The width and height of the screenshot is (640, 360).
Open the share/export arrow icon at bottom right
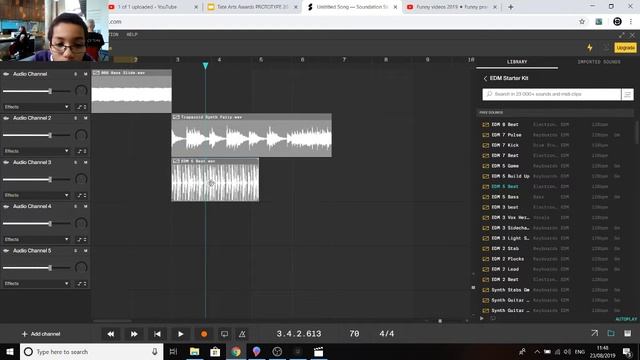pos(595,333)
